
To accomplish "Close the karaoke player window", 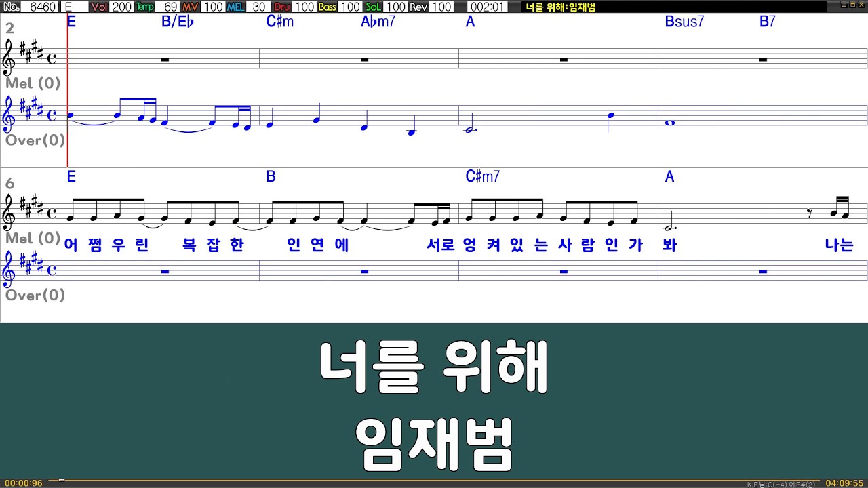I will (x=862, y=5).
